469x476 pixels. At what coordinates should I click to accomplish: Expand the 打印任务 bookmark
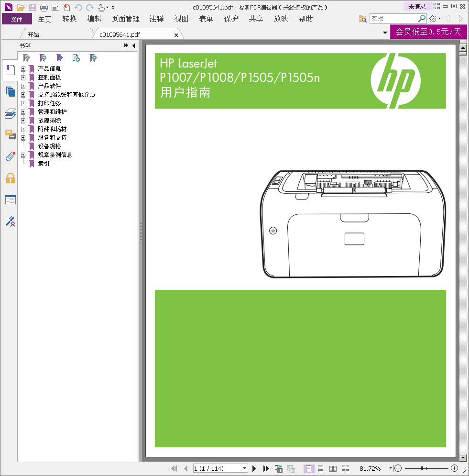pyautogui.click(x=23, y=103)
